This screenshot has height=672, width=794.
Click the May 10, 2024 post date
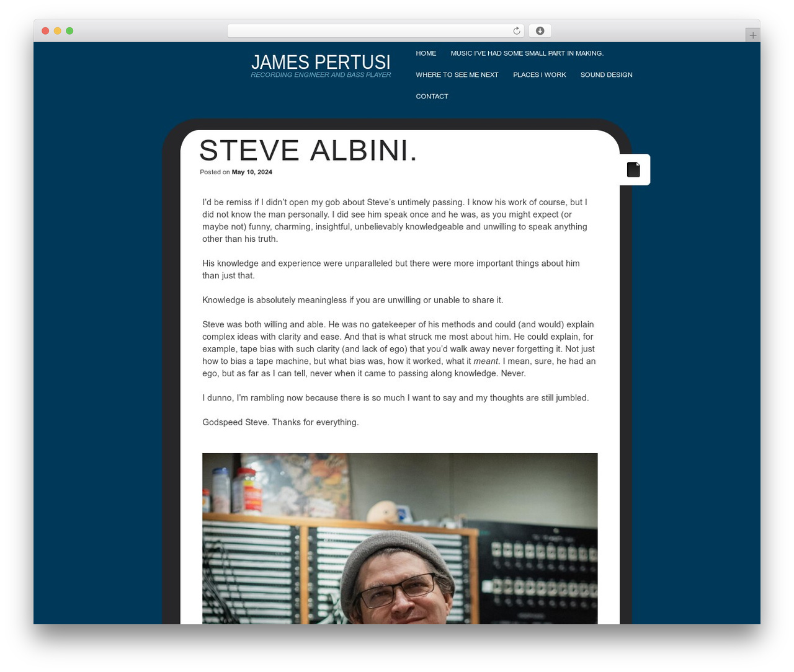(252, 172)
